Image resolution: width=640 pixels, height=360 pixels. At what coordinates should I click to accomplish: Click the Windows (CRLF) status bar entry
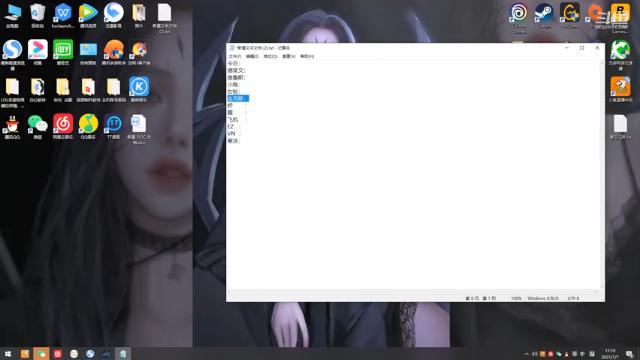coord(543,298)
